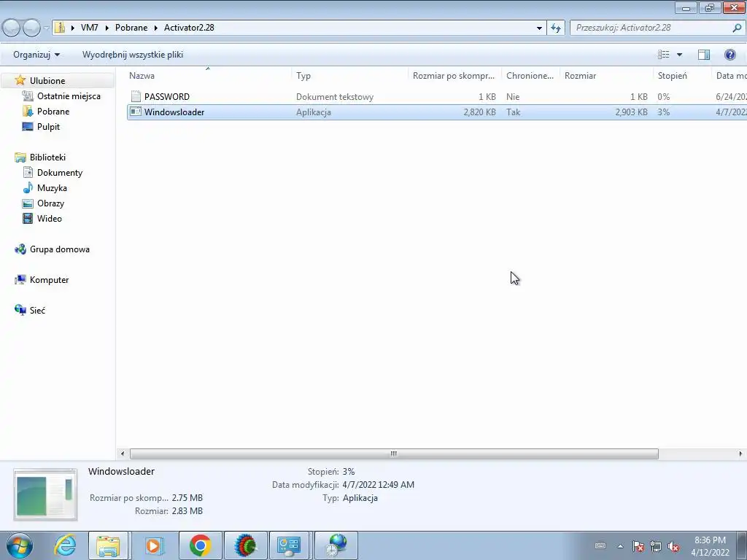Click the Grupa domowa icon
747x560 pixels.
[x=20, y=249]
